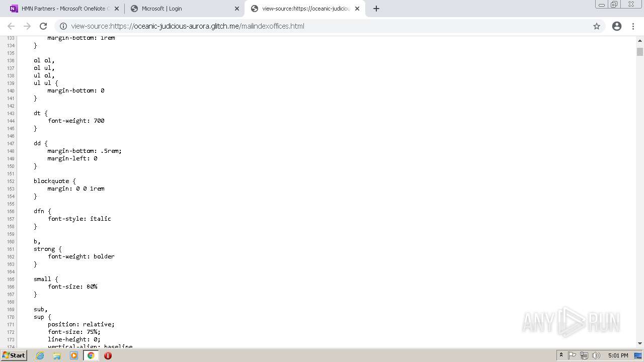This screenshot has width=644, height=362.
Task: Open the red shield taskbar app
Action: coord(108,355)
